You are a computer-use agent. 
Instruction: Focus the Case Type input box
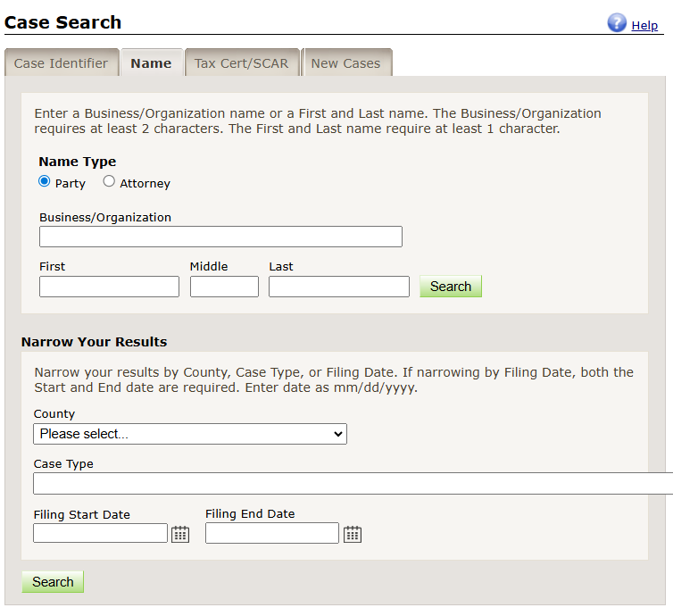coord(353,484)
